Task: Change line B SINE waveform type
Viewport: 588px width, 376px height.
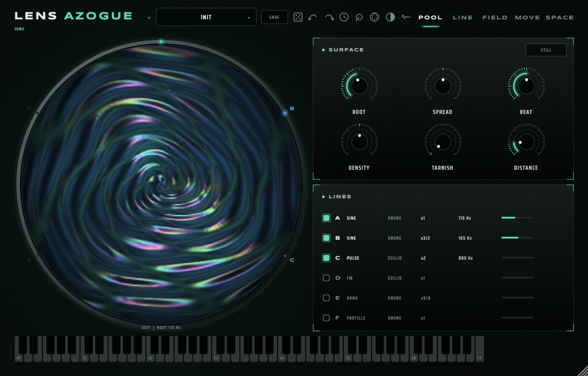Action: point(352,238)
